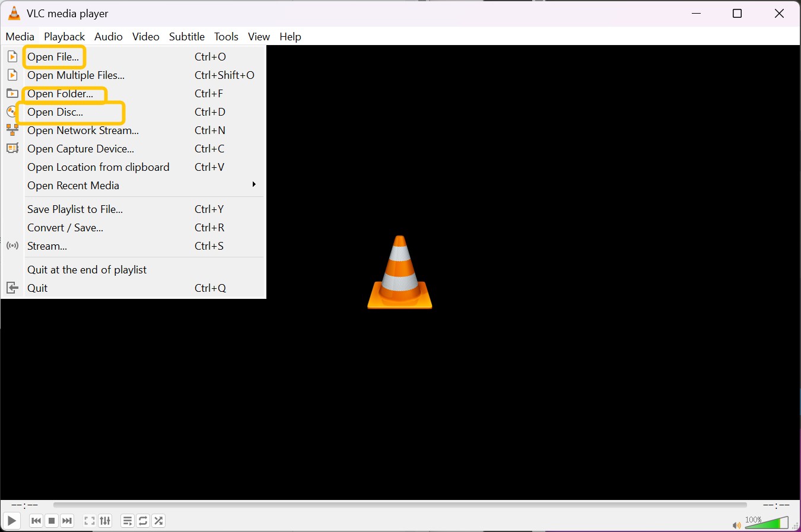Open the Playback menu
Image resolution: width=801 pixels, height=532 pixels.
point(64,36)
